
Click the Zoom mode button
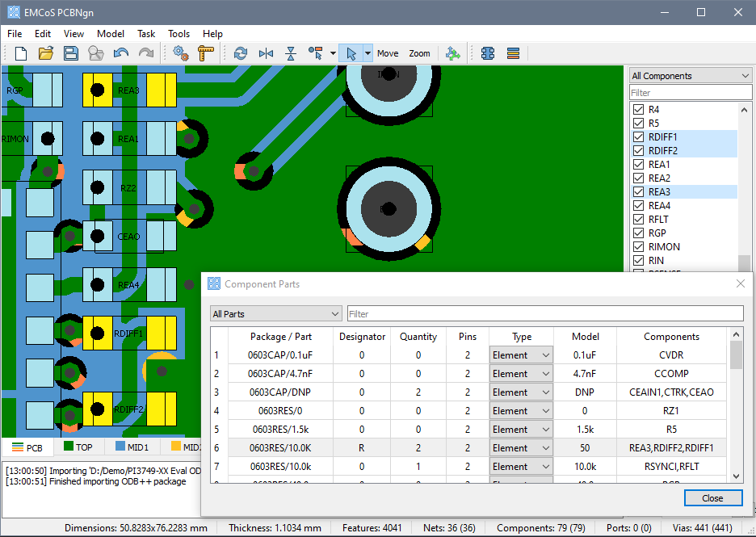point(419,53)
